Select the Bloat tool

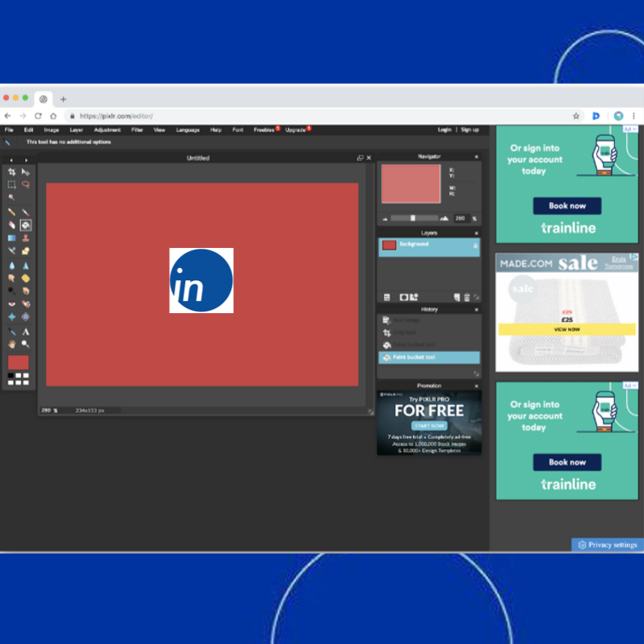pos(12,316)
